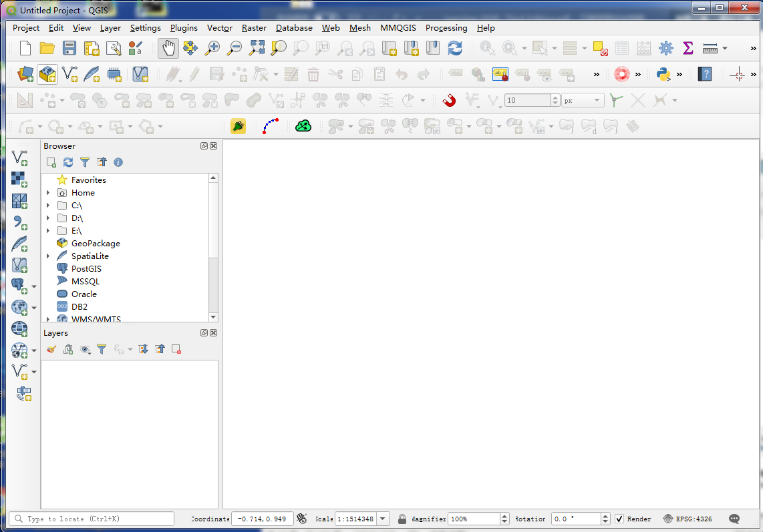763x532 pixels.
Task: Open the Processing menu
Action: (446, 28)
